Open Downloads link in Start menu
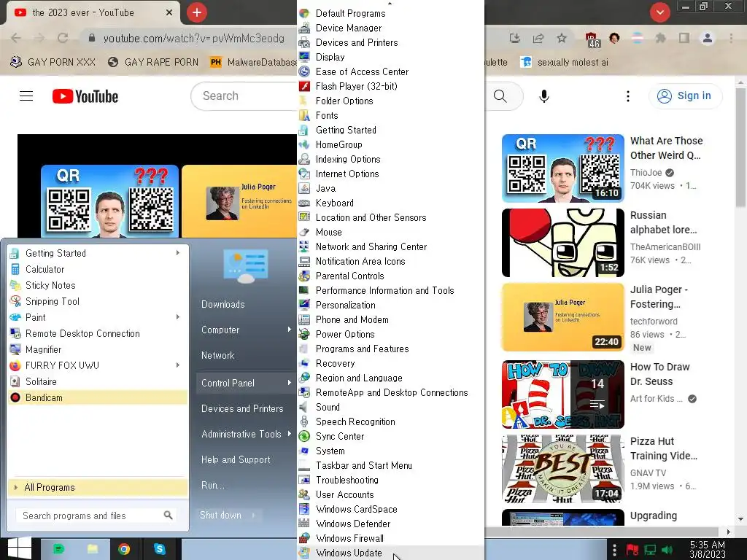This screenshot has width=747, height=560. (223, 304)
